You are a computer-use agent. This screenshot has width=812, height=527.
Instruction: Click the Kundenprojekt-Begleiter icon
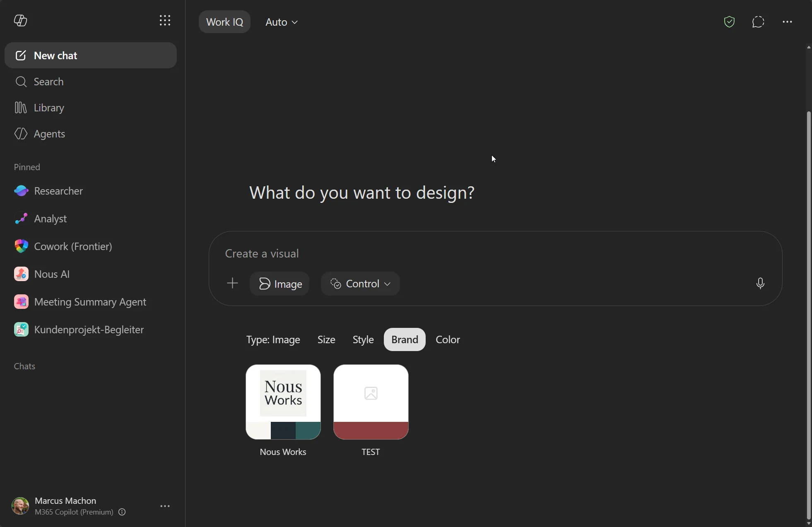21,330
